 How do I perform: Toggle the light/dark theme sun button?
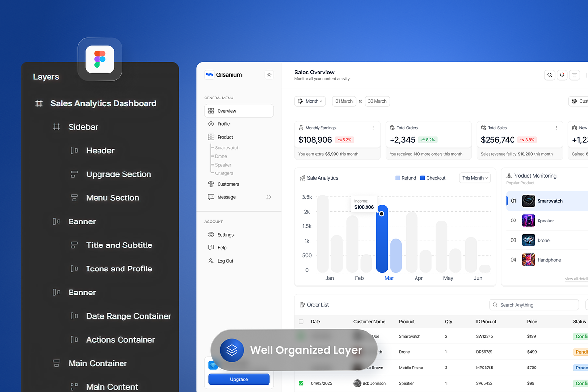point(269,75)
